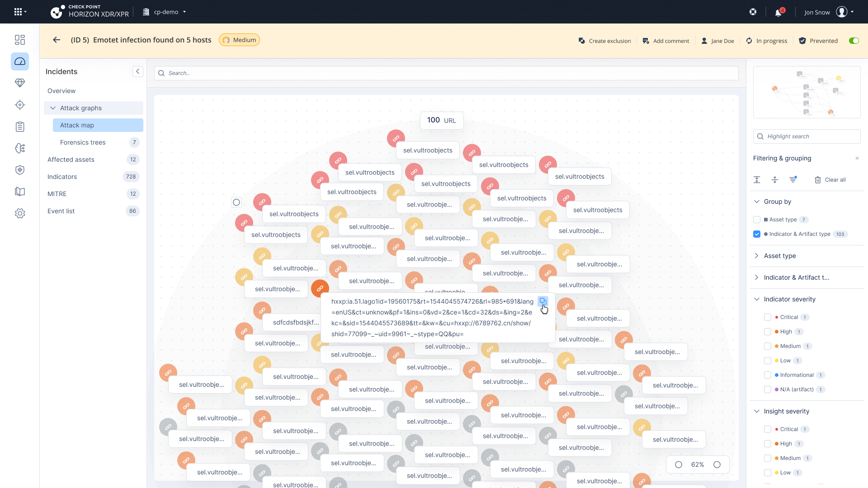Viewport: 868px width, 488px height.
Task: Open the notifications bell
Action: click(778, 13)
